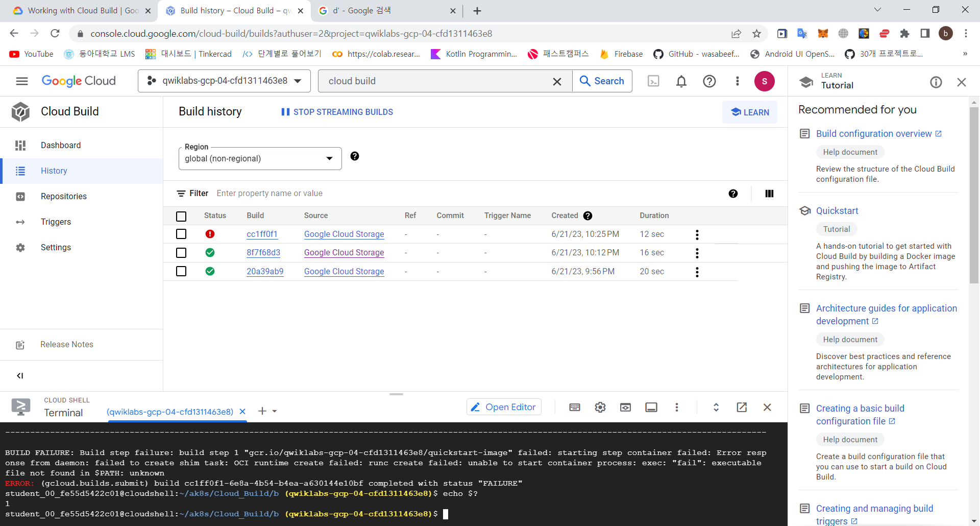Open Triggers in the sidebar
The height and width of the screenshot is (526, 980).
pos(82,222)
